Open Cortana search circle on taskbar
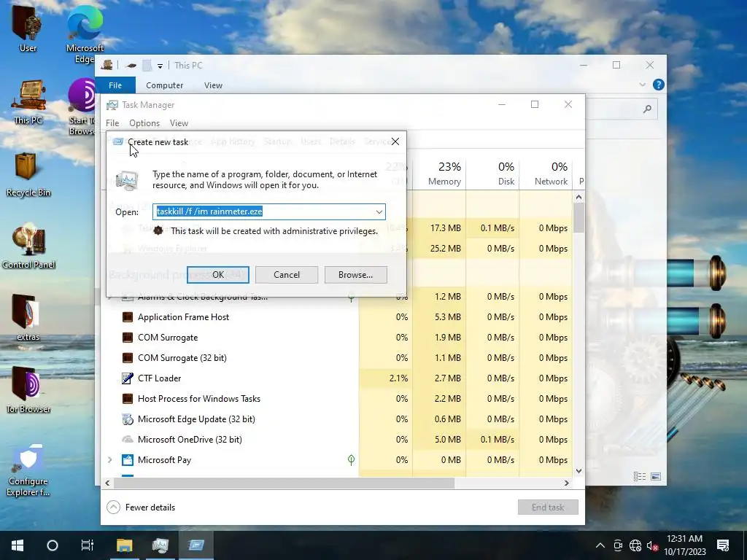 (53, 545)
